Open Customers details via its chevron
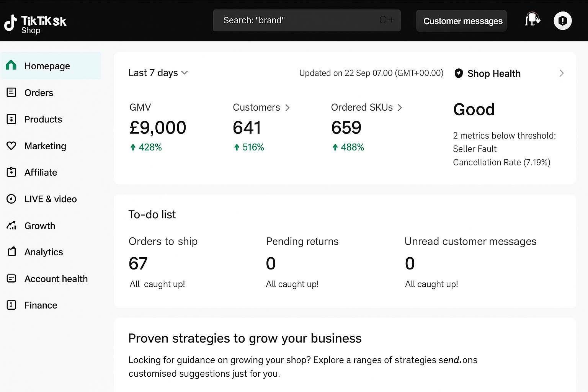This screenshot has width=588, height=392. pos(287,108)
